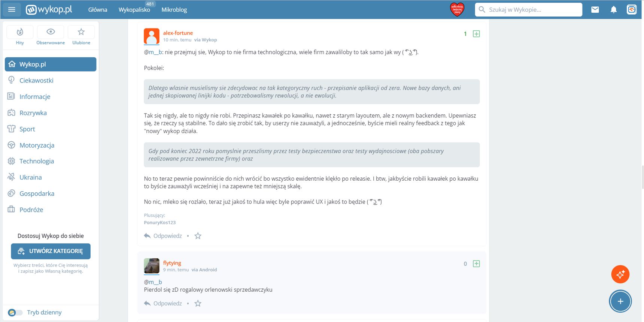Open messages envelope icon
The width and height of the screenshot is (644, 322).
click(595, 10)
